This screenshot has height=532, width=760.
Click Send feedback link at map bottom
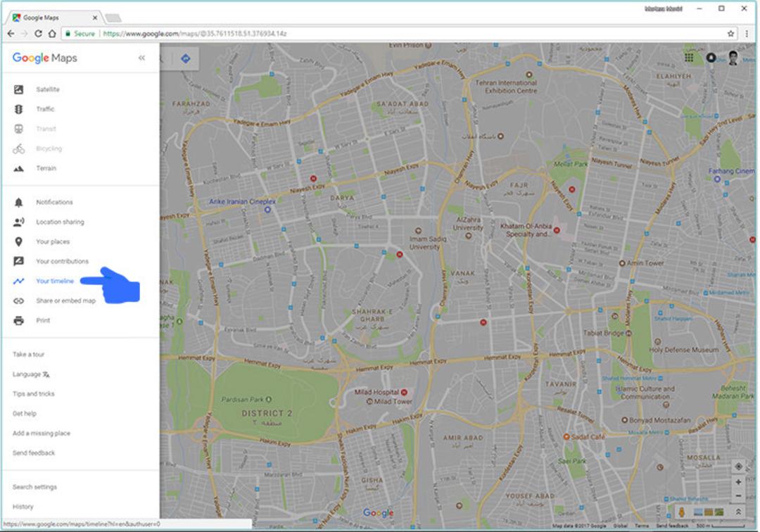pyautogui.click(x=672, y=526)
